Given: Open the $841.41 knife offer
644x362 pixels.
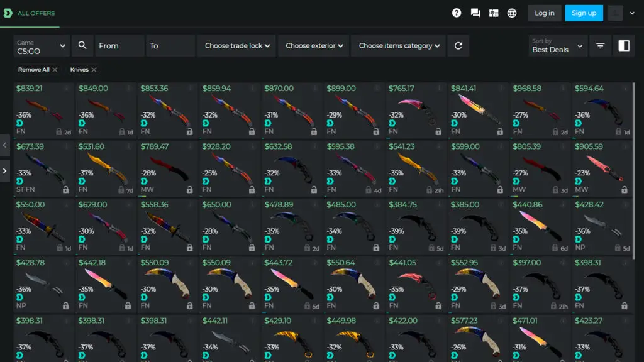Looking at the screenshot, I should [x=478, y=110].
